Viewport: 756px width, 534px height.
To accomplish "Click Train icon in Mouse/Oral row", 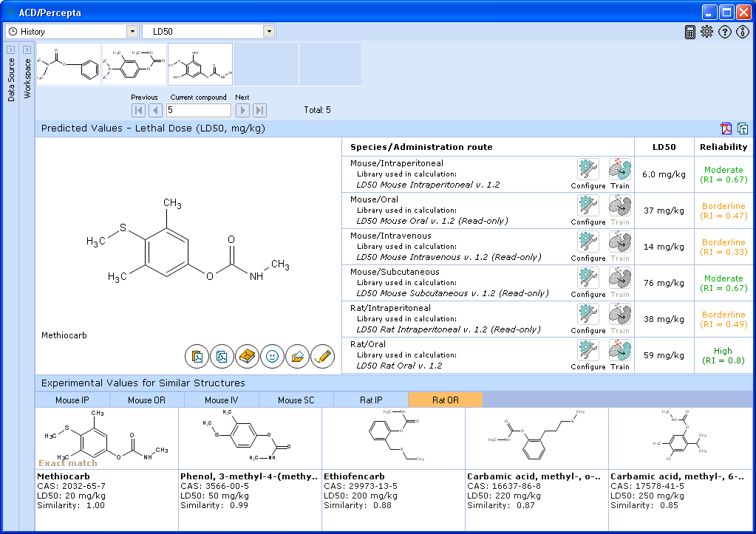I will (x=619, y=206).
